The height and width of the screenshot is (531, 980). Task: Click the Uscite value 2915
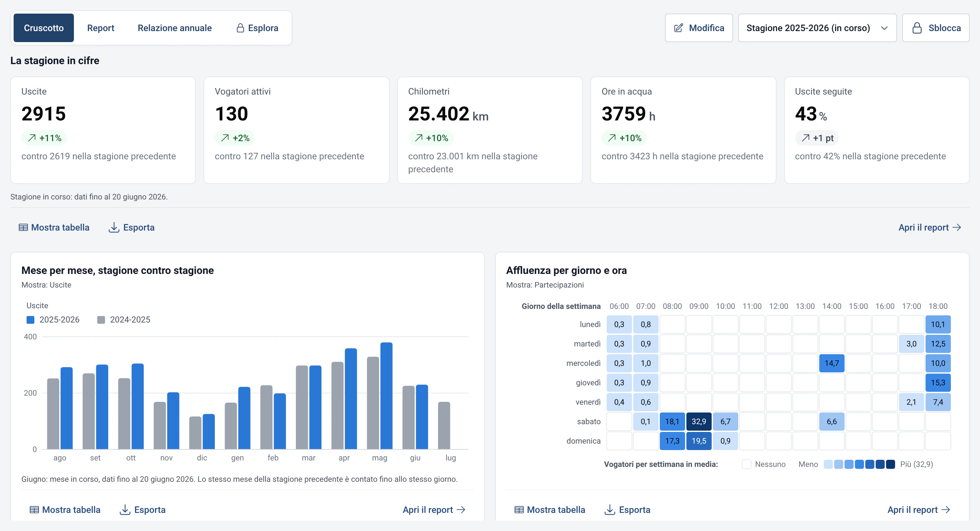tap(44, 114)
